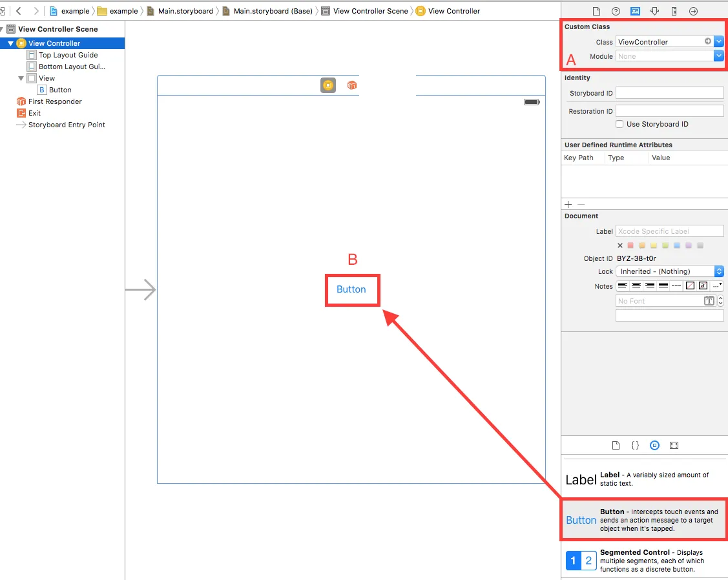The width and height of the screenshot is (728, 580).
Task: Click example project in jump bar
Action: tap(70, 11)
